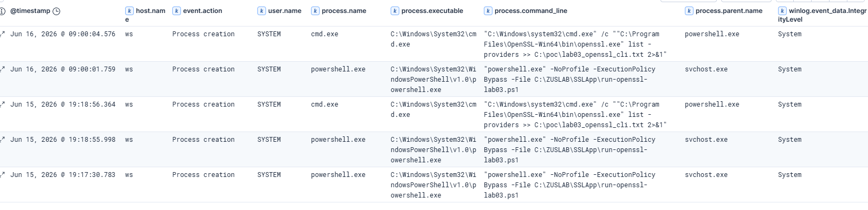Viewport: 868px width, 210px height.
Task: Click Process creation in the 19:17:30.783 row
Action: coord(203,175)
